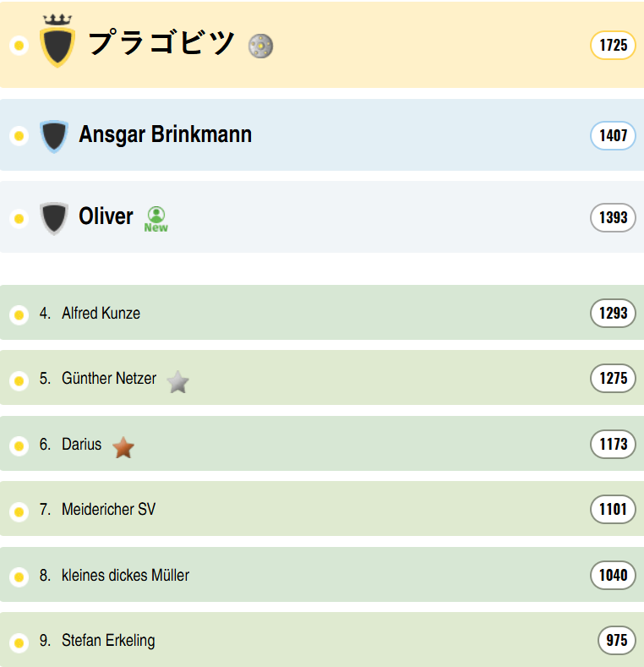Click the yellow dot on Meidericher SV's row
The width and height of the screenshot is (644, 667).
[x=19, y=512]
